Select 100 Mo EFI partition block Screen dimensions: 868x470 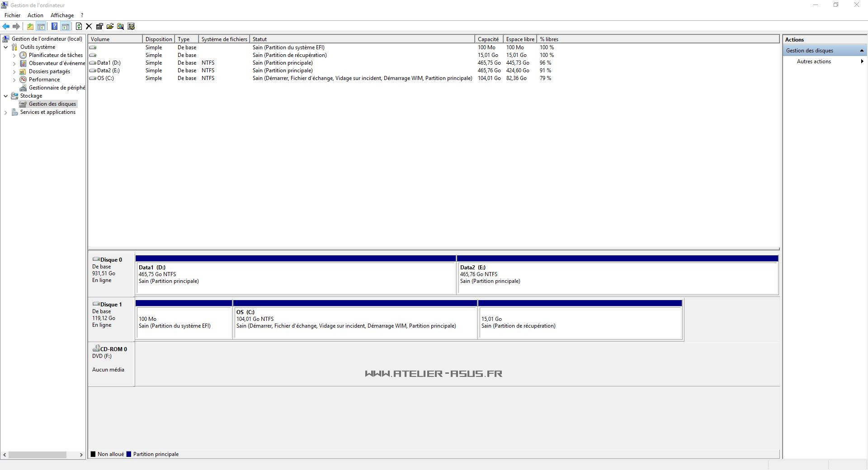point(184,320)
